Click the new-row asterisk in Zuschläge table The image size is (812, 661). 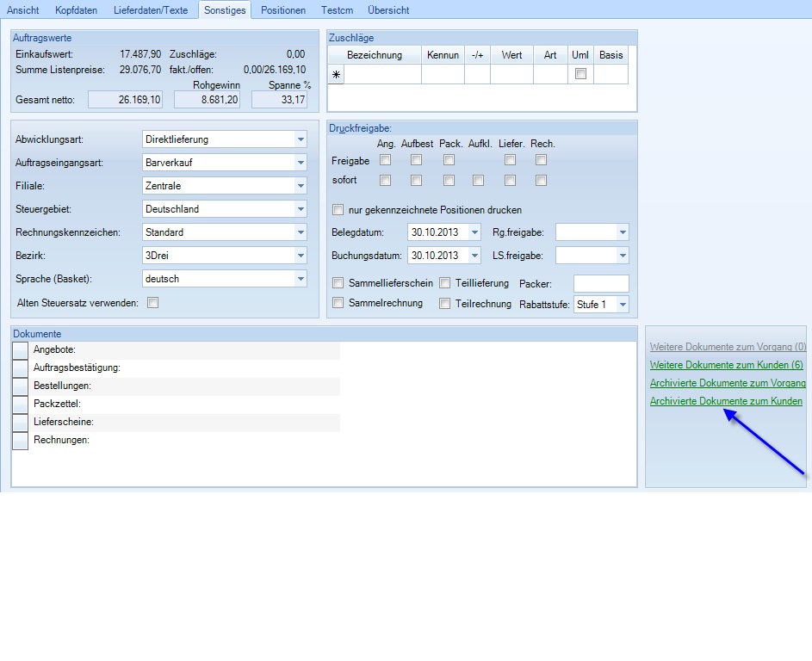tap(336, 75)
